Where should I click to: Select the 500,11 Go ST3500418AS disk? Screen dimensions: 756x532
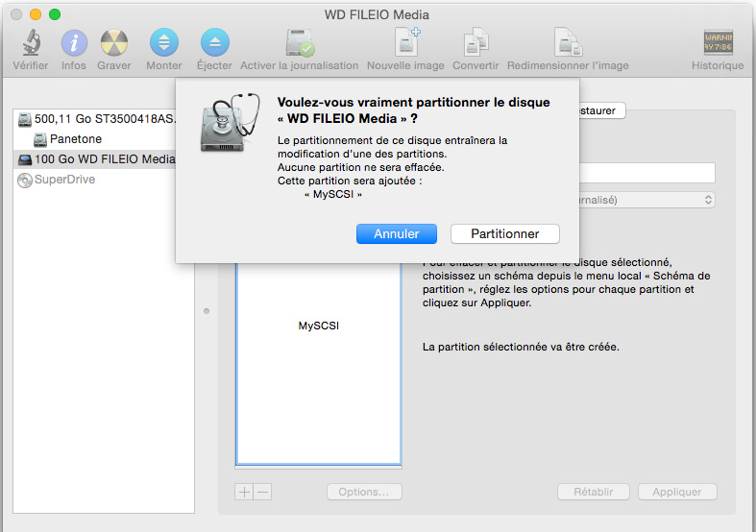tap(97, 118)
